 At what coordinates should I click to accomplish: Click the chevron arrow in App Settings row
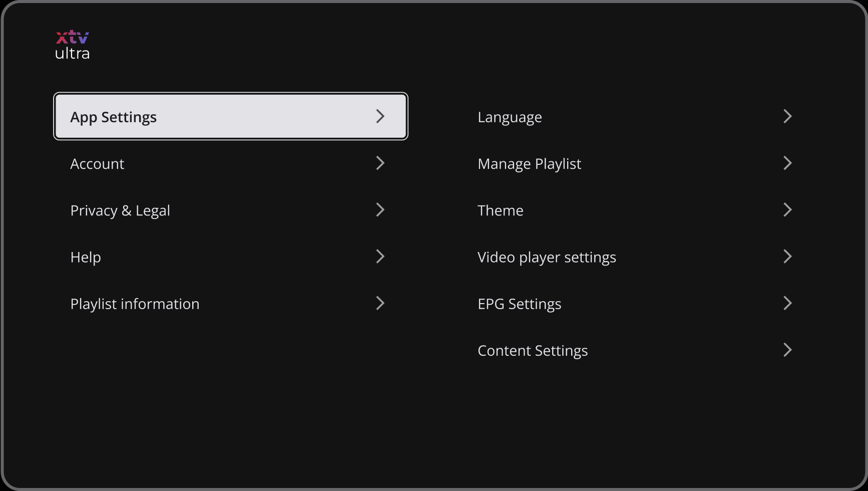pyautogui.click(x=380, y=116)
